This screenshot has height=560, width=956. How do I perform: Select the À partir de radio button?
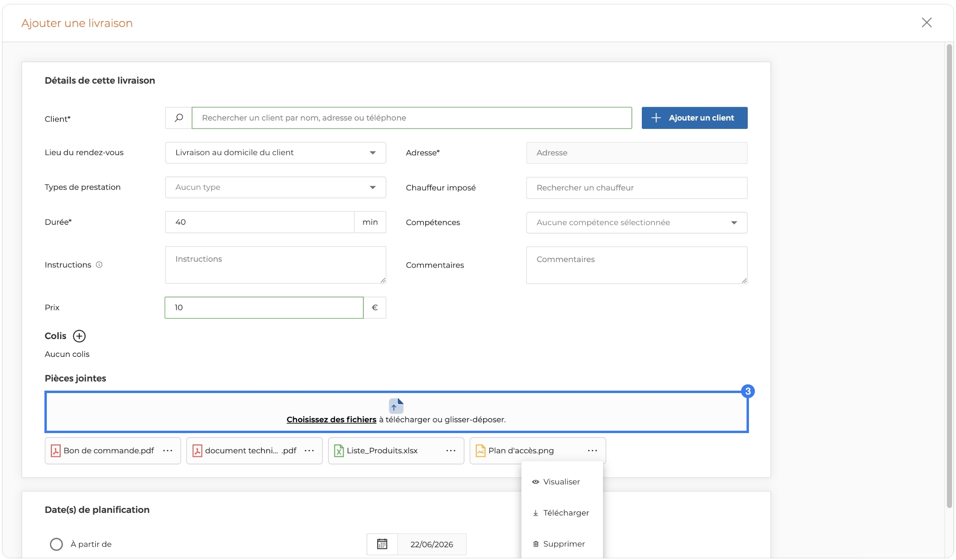click(56, 544)
